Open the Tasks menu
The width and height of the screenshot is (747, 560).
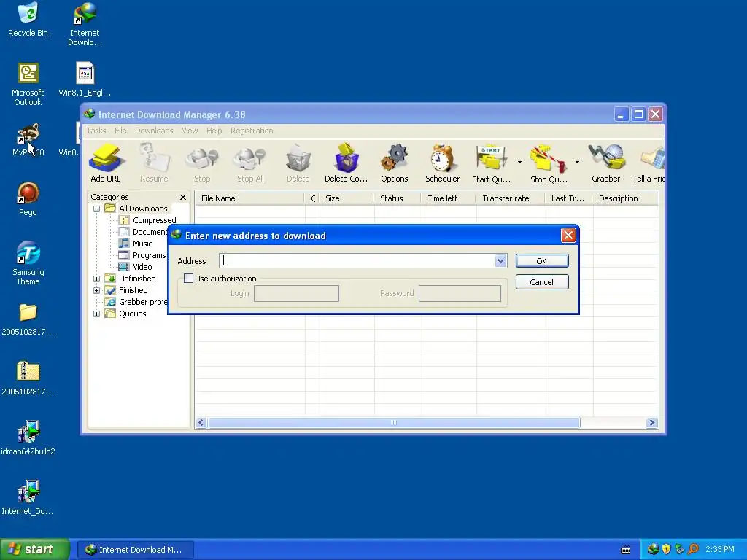tap(96, 131)
